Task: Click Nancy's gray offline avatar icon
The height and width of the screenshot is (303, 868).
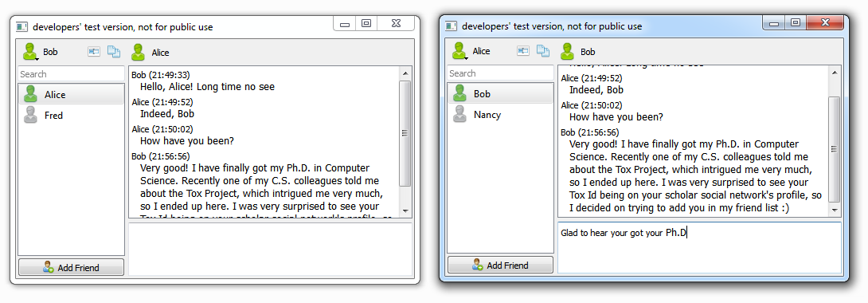Action: pyautogui.click(x=459, y=114)
